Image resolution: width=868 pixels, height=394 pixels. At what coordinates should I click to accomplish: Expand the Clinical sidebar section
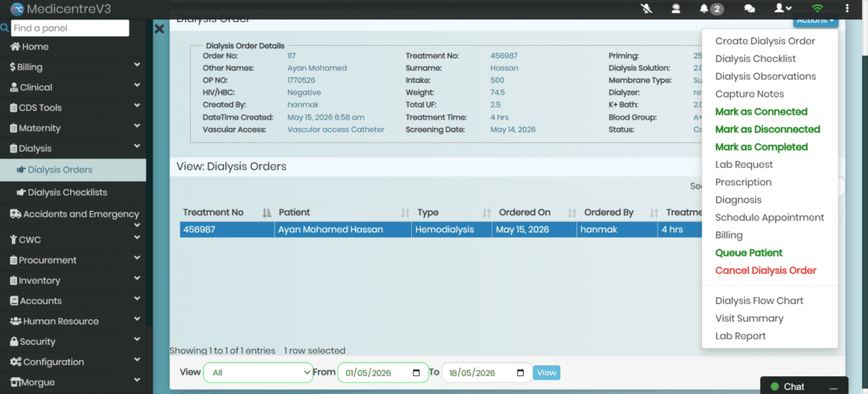pyautogui.click(x=73, y=87)
